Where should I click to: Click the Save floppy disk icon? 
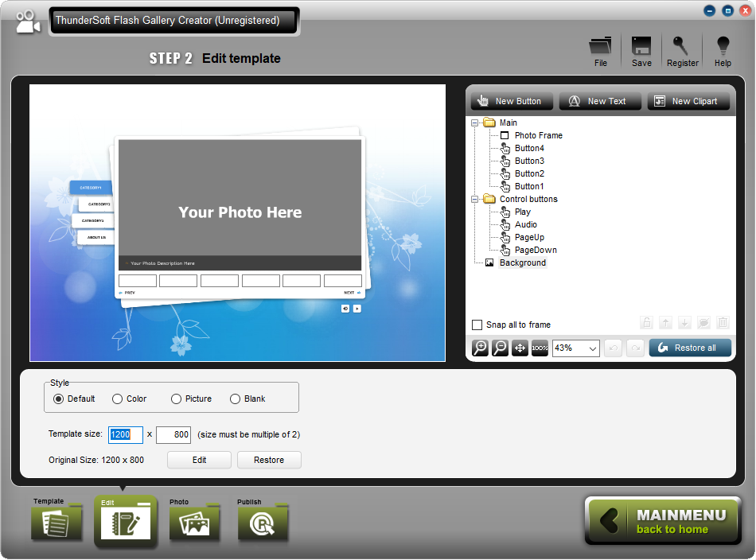(641, 52)
